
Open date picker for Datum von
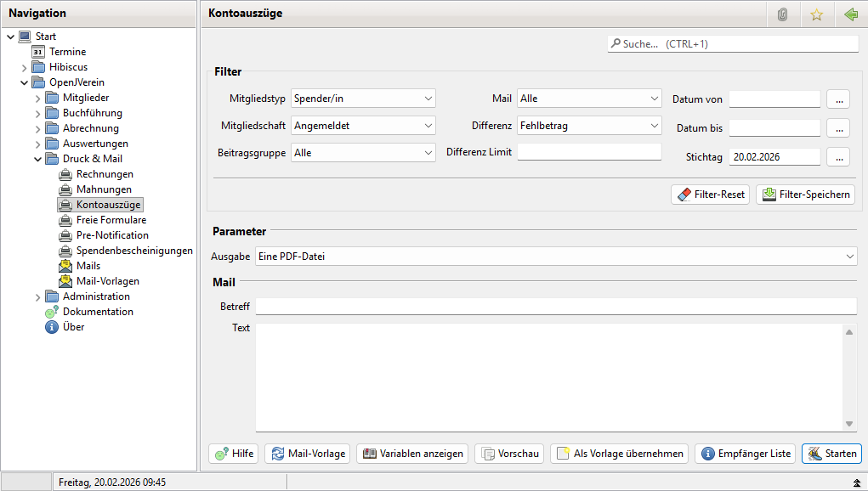tap(837, 99)
